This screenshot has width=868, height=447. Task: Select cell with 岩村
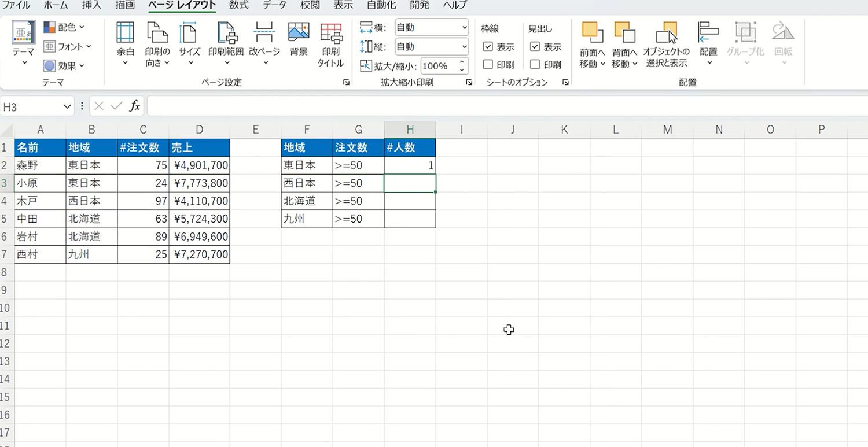point(40,237)
